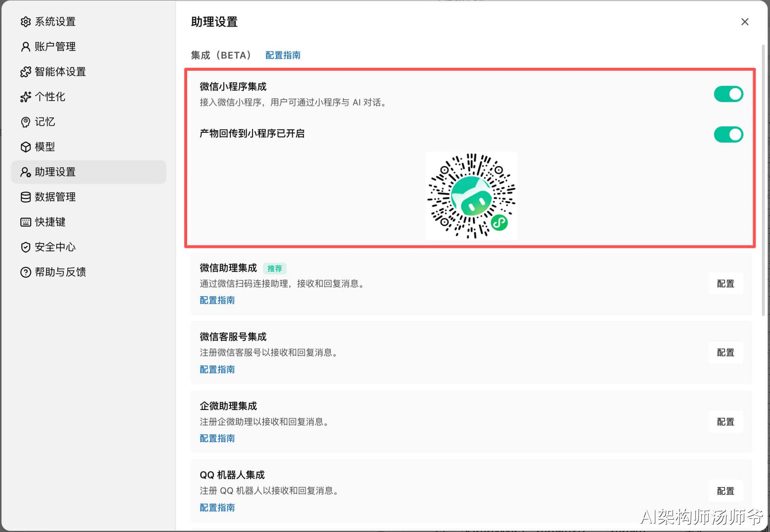Open 安全中心 in the sidebar
770x532 pixels.
point(89,247)
